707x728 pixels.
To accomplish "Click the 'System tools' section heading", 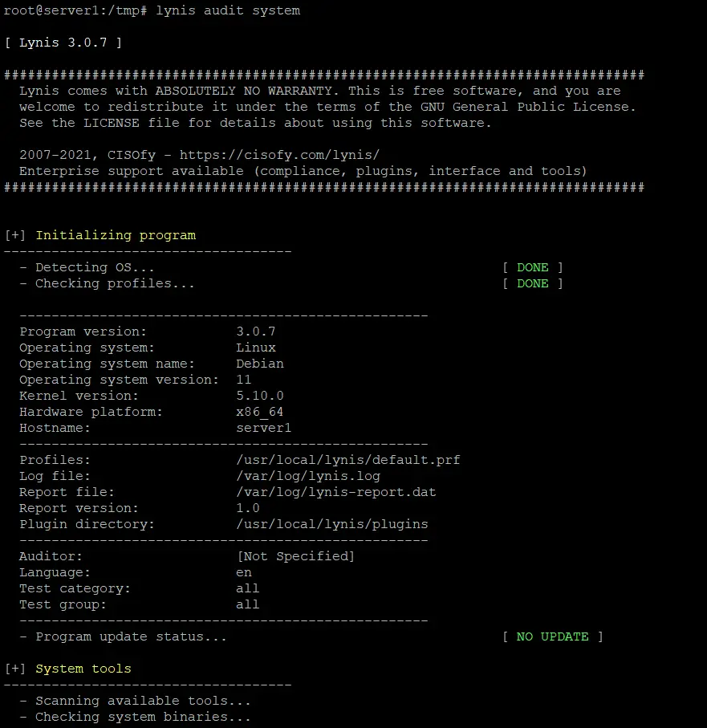I will point(83,669).
